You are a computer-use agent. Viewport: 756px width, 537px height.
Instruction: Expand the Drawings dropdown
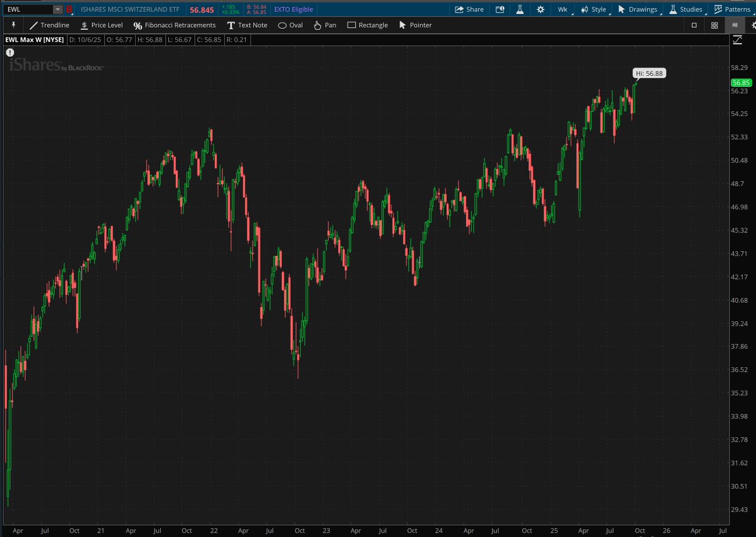[638, 9]
